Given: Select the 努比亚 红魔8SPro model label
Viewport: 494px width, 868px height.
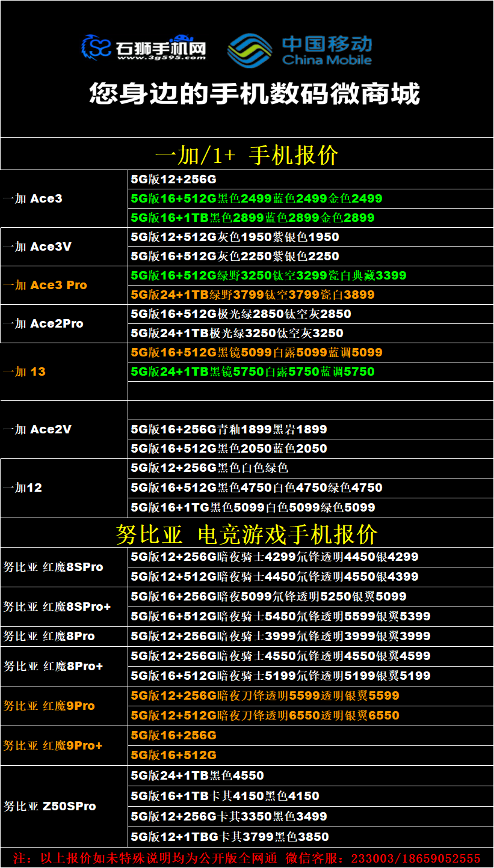Looking at the screenshot, I should pyautogui.click(x=53, y=567).
